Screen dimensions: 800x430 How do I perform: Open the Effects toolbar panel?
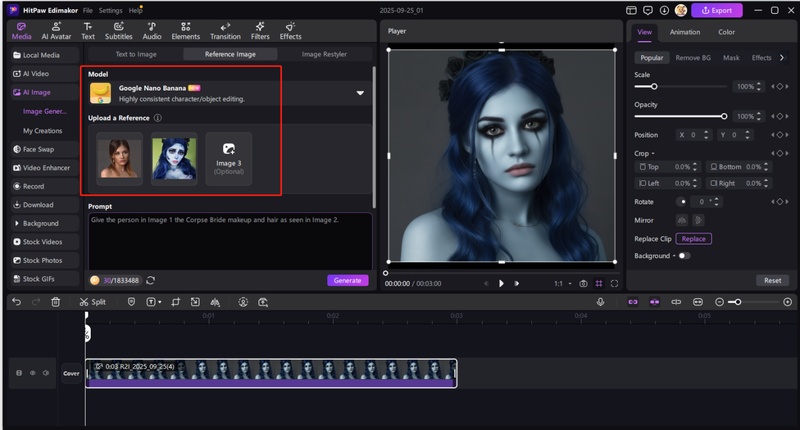tap(290, 31)
